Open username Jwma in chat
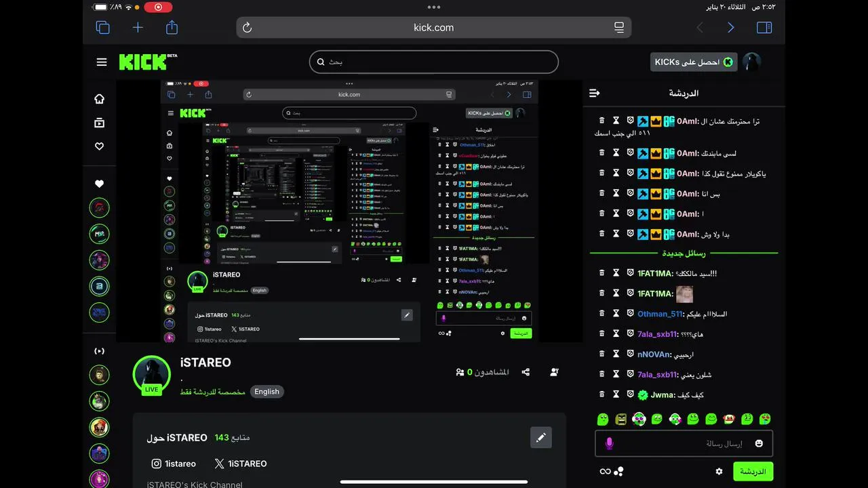The width and height of the screenshot is (868, 488). [663, 394]
